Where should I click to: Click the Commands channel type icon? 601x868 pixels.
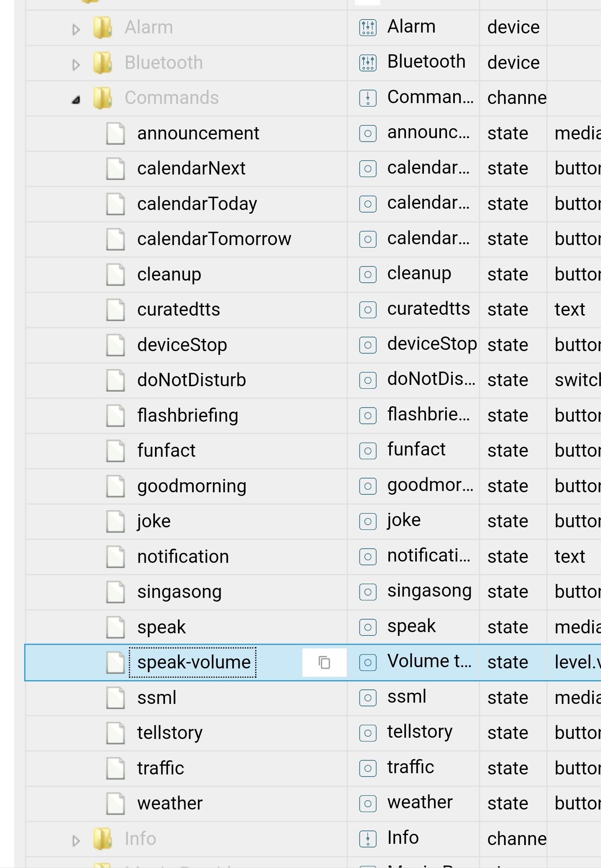tap(368, 98)
